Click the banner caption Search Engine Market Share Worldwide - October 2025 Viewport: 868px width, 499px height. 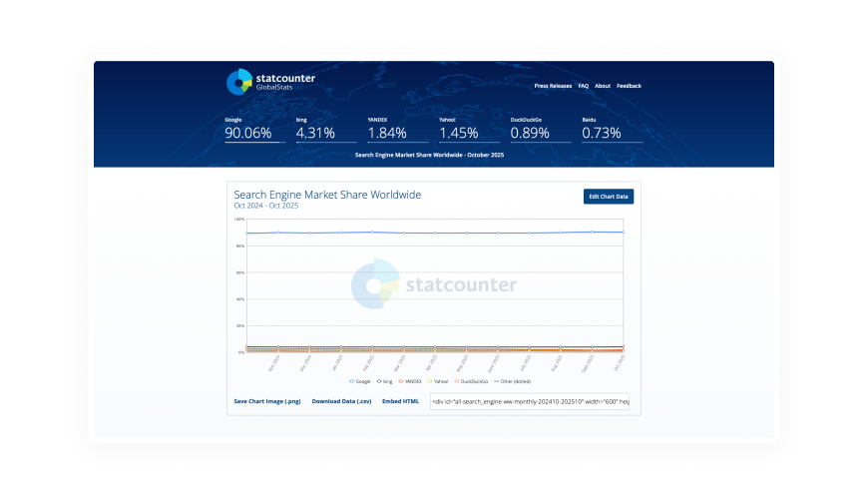coord(430,155)
